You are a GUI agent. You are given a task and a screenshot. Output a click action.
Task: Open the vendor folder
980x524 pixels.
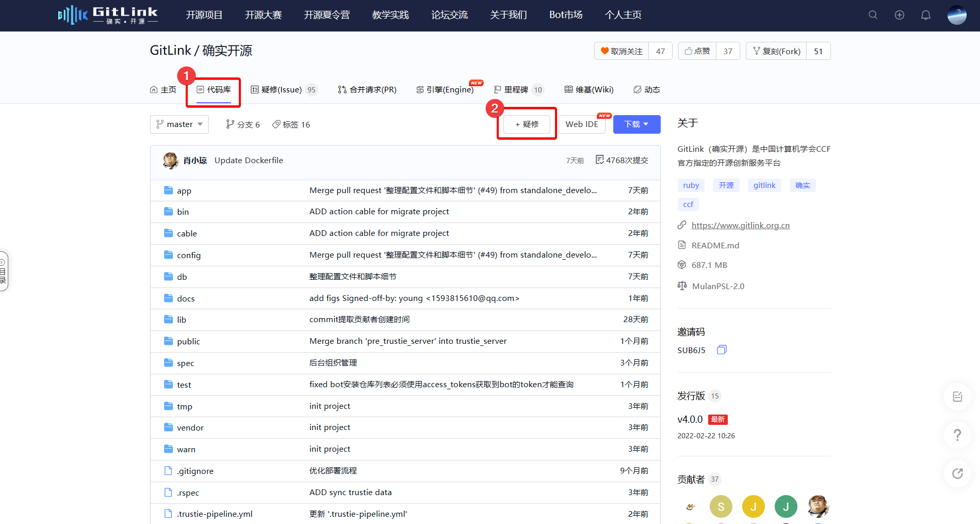190,427
